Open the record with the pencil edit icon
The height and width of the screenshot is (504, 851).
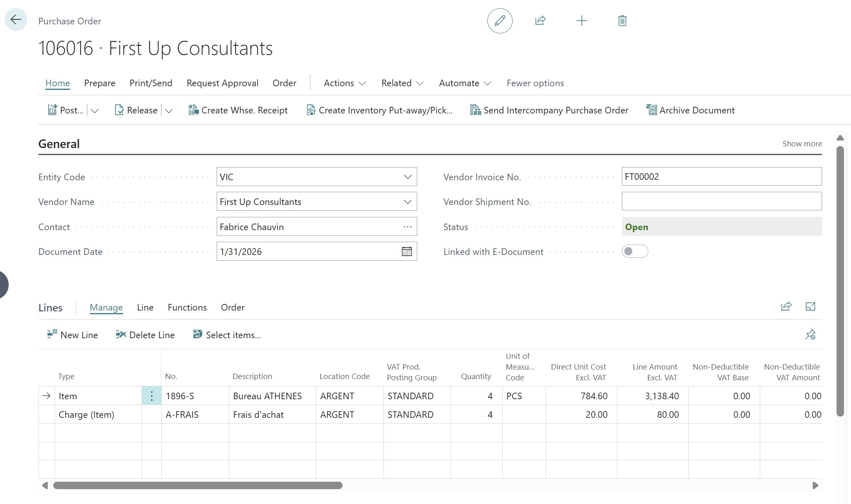pos(499,21)
